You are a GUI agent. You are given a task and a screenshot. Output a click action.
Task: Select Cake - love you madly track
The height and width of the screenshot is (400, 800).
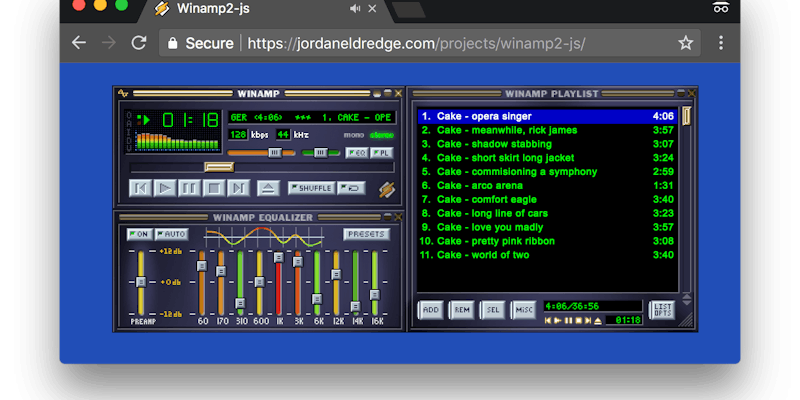tap(548, 227)
